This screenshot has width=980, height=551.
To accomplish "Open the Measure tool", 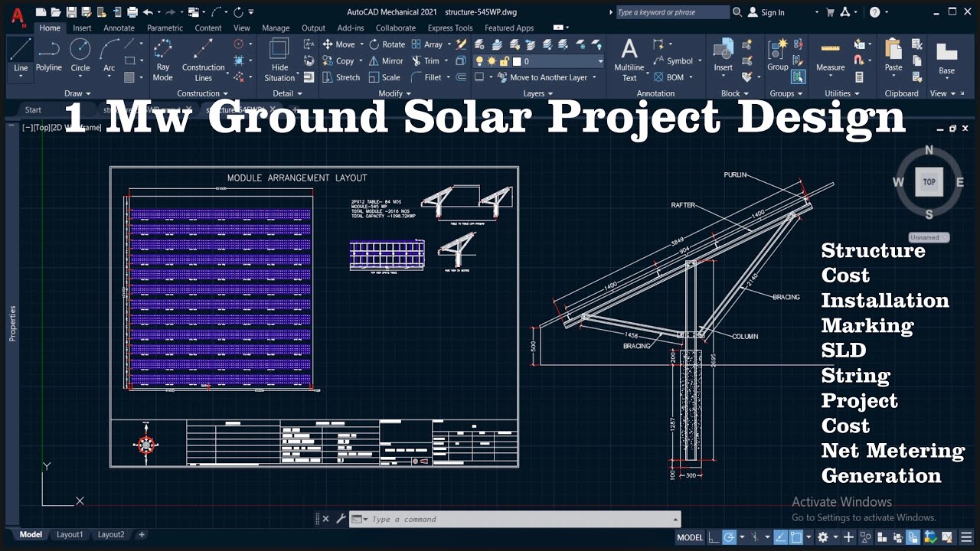I will coord(830,58).
